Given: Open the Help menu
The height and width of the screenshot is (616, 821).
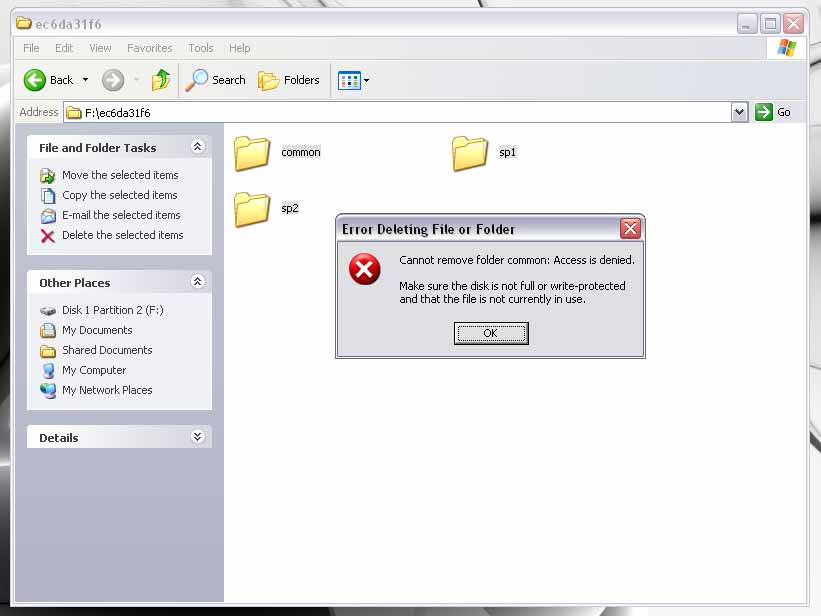Looking at the screenshot, I should click(239, 48).
